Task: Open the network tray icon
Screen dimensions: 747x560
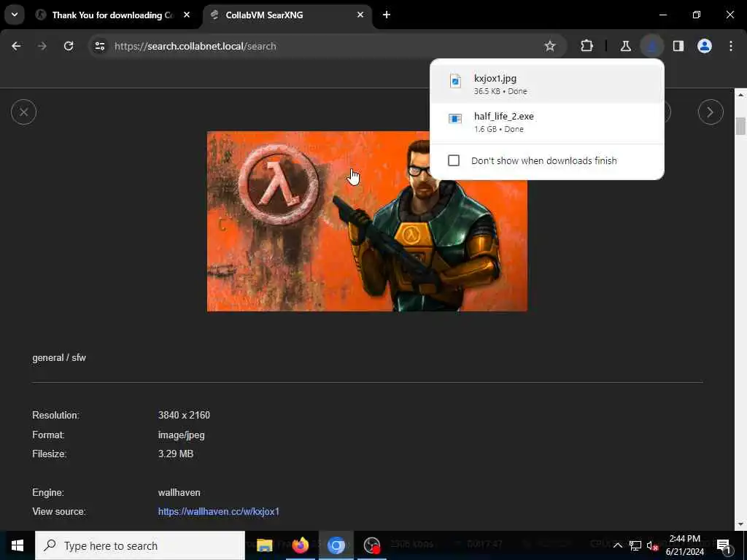Action: point(635,545)
